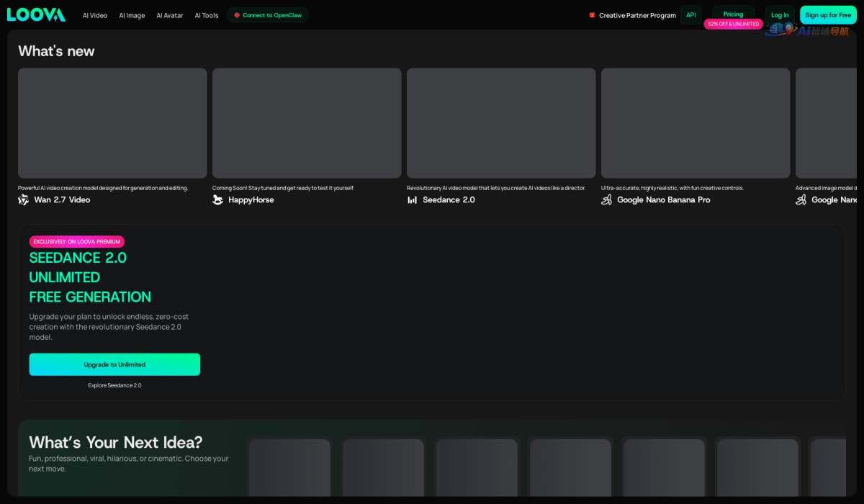Click the Wan 2.7 Video model icon
Image resolution: width=864 pixels, height=504 pixels.
pyautogui.click(x=24, y=200)
